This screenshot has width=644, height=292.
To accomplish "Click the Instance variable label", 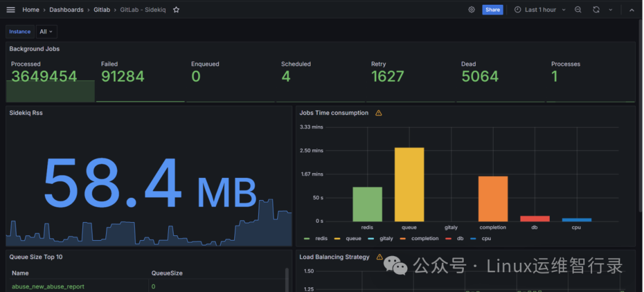I will pos(20,32).
